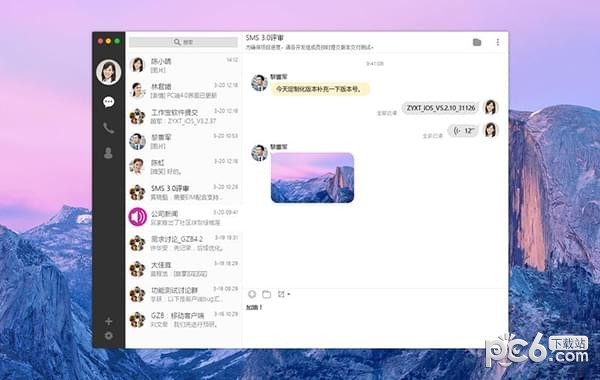Click the yellow minimize window button
The width and height of the screenshot is (600, 380).
[x=109, y=41]
